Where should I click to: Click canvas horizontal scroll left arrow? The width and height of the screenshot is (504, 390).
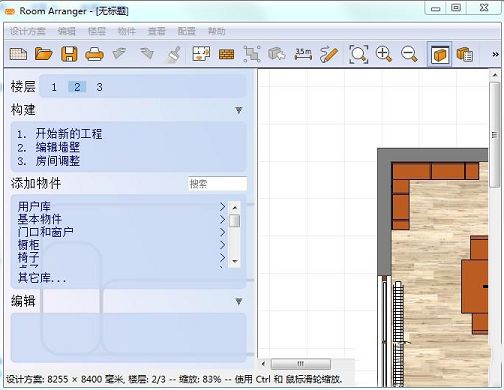263,363
